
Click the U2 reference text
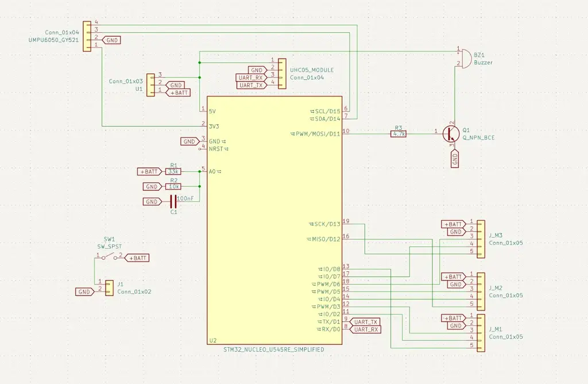[x=213, y=340]
